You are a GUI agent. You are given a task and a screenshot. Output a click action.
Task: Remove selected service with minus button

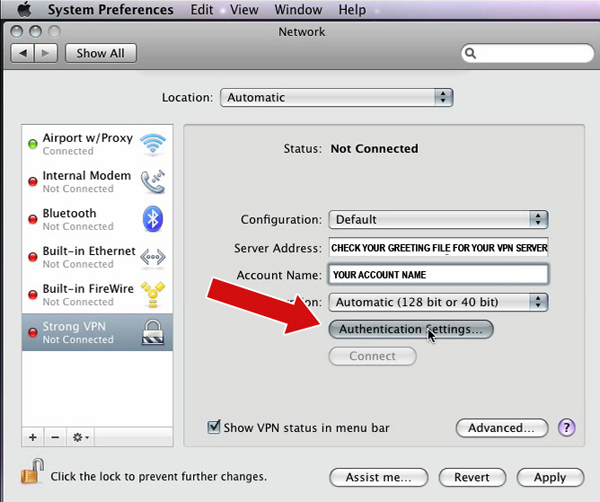(x=56, y=437)
